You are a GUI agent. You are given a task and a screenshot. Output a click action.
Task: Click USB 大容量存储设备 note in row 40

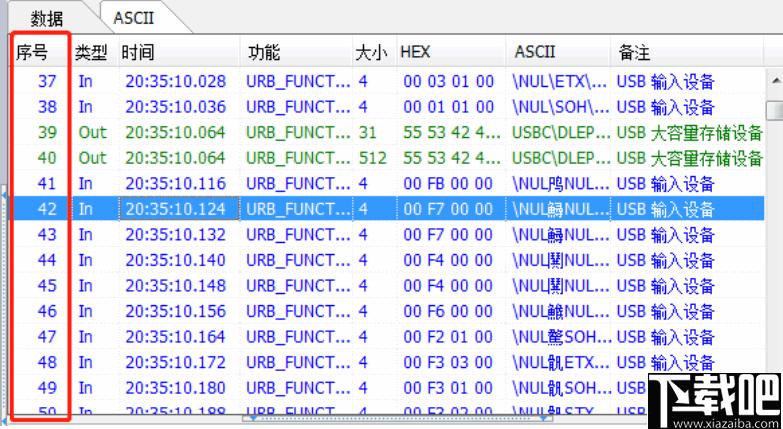click(690, 158)
